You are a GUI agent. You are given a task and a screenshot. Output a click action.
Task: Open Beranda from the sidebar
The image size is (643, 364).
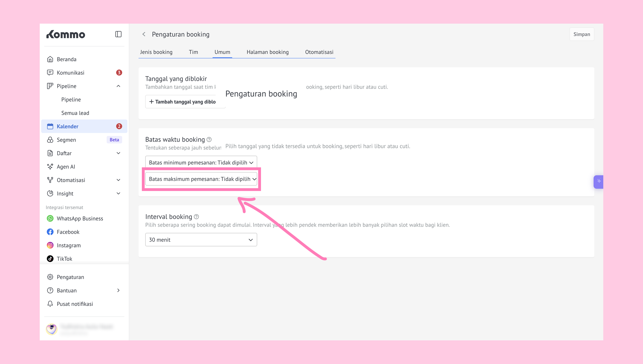(84, 59)
